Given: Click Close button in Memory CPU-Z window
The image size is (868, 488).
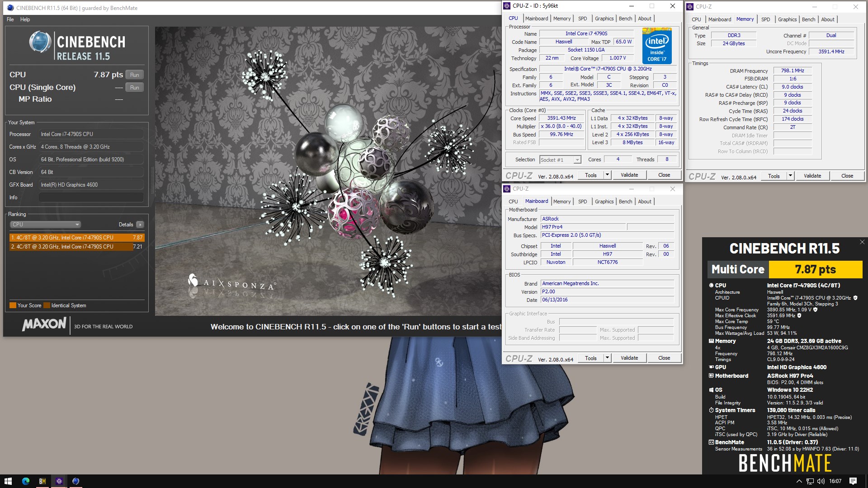Looking at the screenshot, I should pos(847,176).
